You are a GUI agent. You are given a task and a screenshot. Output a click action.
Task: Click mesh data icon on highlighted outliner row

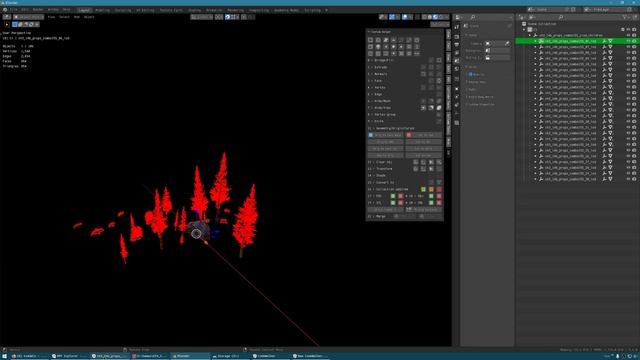pyautogui.click(x=611, y=41)
